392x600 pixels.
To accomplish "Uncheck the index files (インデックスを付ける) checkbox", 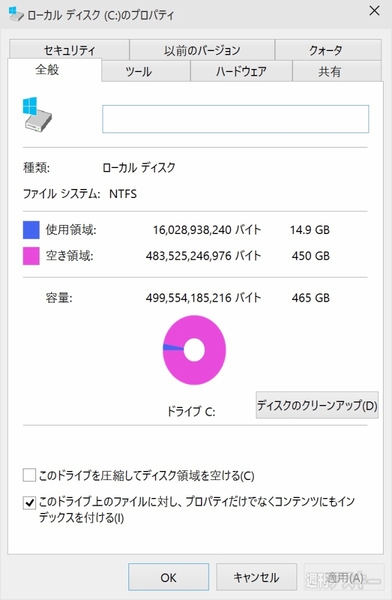I will [x=29, y=502].
